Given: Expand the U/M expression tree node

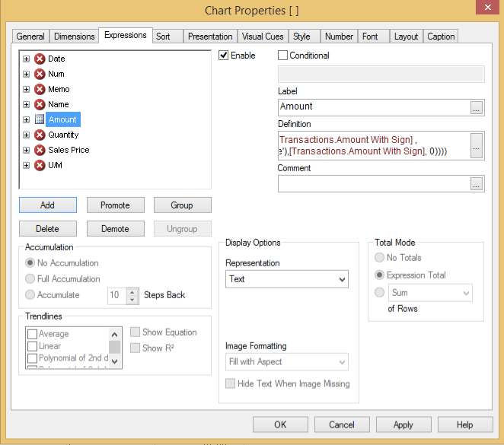Looking at the screenshot, I should coord(27,165).
